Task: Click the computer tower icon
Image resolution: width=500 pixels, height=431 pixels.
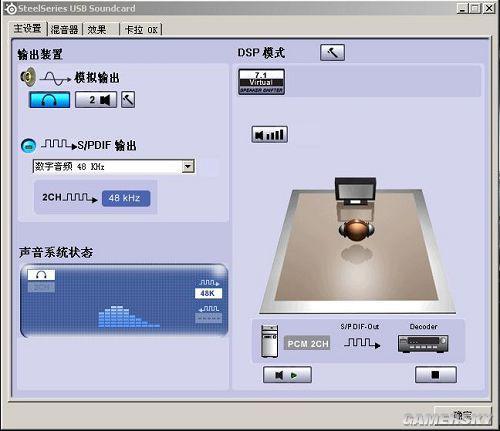Action: (269, 341)
